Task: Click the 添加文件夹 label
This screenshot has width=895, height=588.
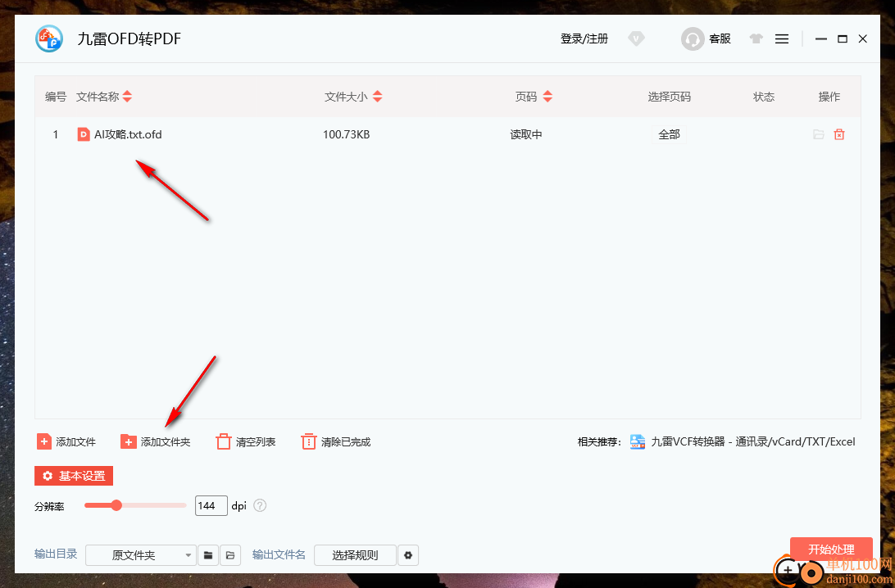Action: point(166,442)
